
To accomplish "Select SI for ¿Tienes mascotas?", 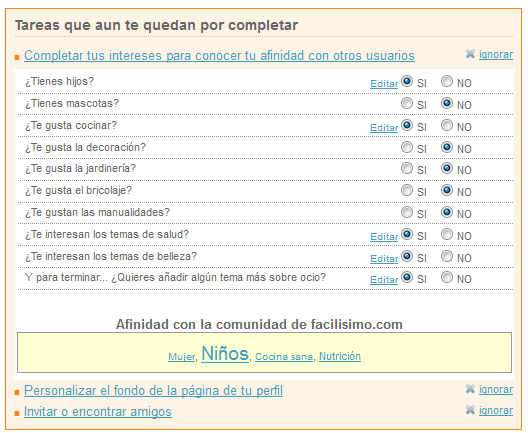I will click(x=407, y=103).
